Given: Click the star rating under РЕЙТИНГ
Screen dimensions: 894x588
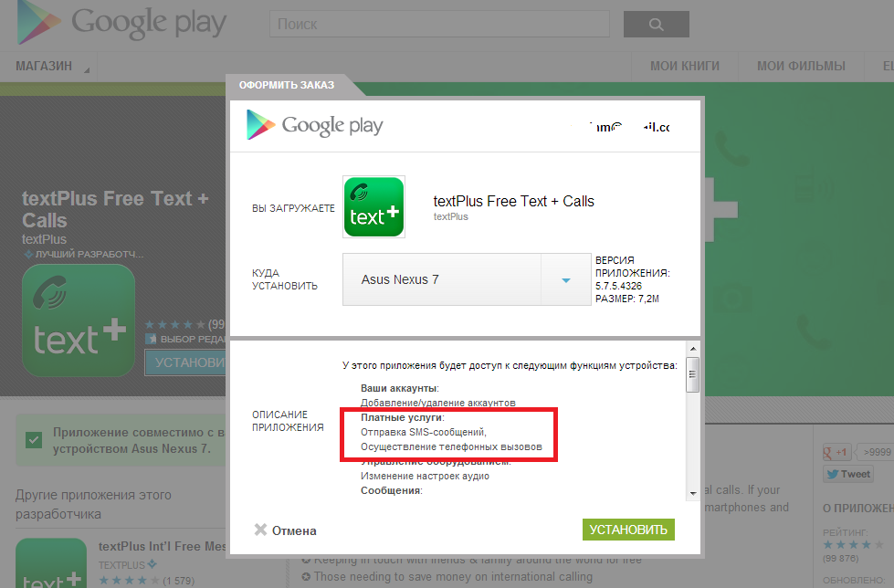Looking at the screenshot, I should point(853,545).
